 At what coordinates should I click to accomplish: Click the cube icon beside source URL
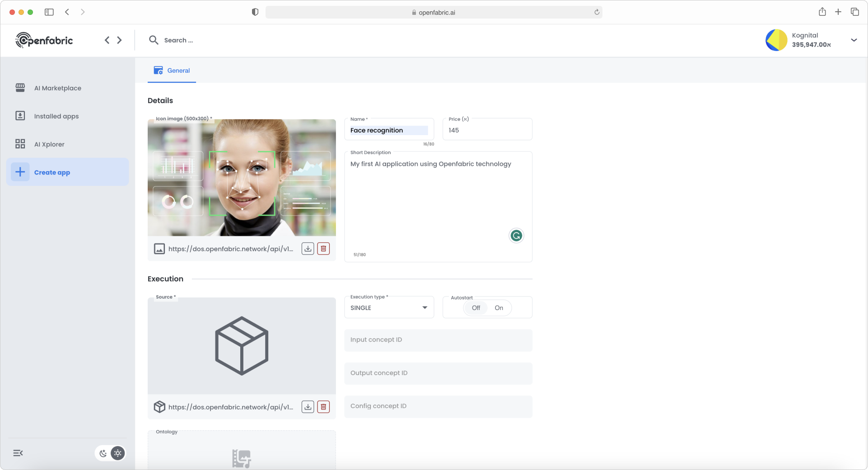pos(159,407)
